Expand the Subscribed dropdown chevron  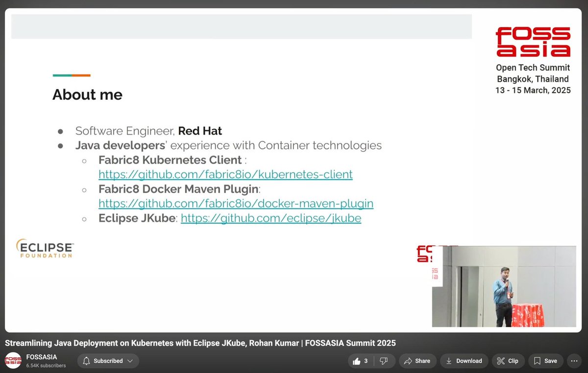130,361
